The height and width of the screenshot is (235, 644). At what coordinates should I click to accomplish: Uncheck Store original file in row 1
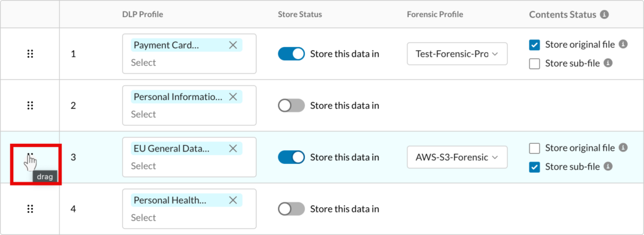[x=535, y=45]
